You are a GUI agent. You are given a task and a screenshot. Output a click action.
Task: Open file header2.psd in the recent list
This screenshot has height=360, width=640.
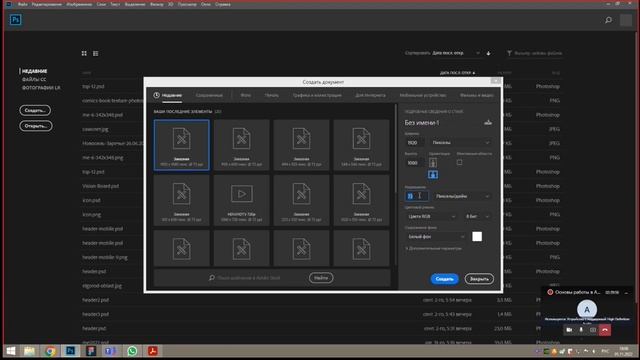point(96,300)
